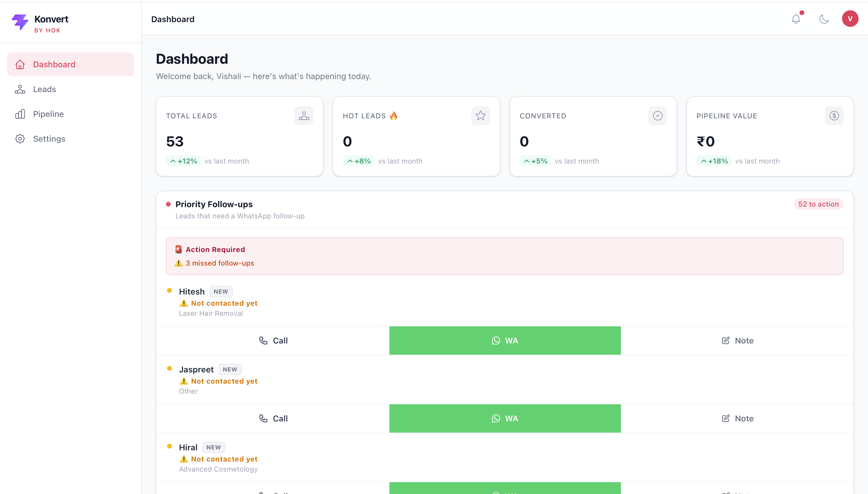Open Dashboard in sidebar navigation

point(70,64)
